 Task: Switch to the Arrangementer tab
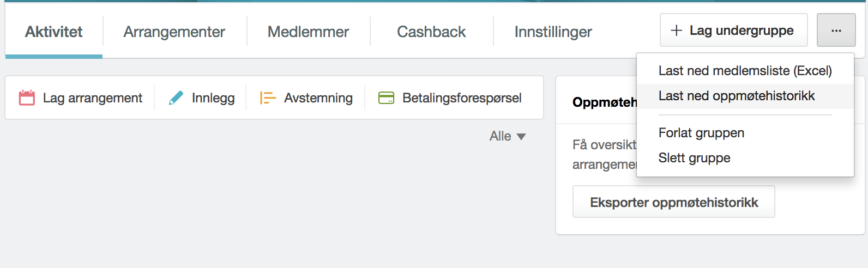(x=174, y=32)
